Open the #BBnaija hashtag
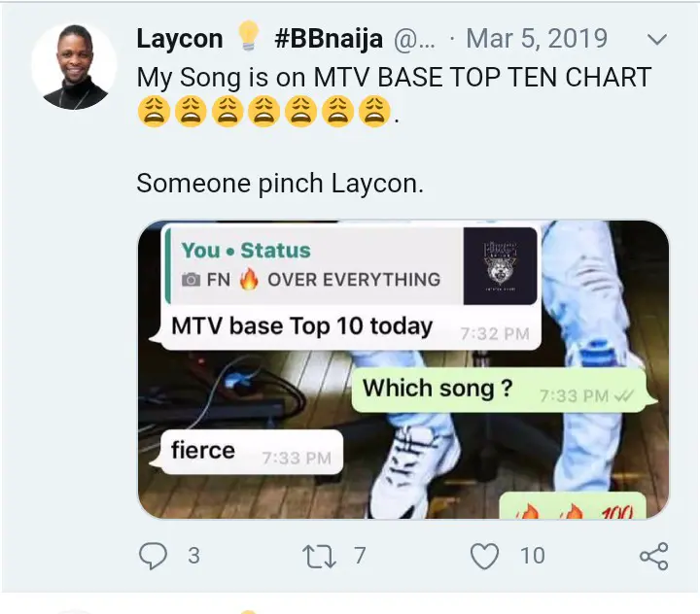The image size is (700, 614). [329, 39]
